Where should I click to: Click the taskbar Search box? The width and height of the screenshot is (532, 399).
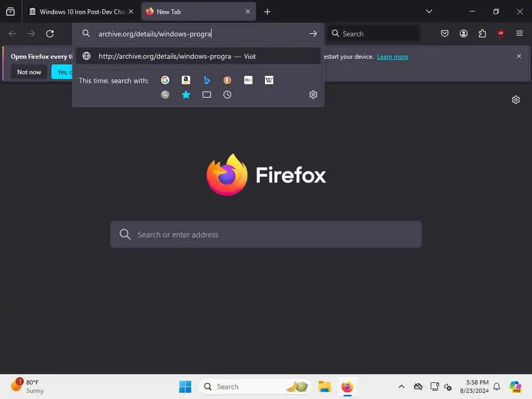[x=255, y=387]
